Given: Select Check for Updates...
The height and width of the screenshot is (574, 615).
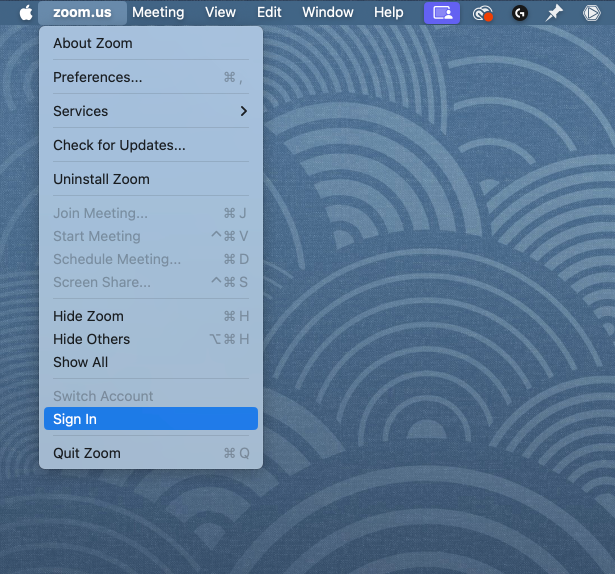Looking at the screenshot, I should point(151,146).
